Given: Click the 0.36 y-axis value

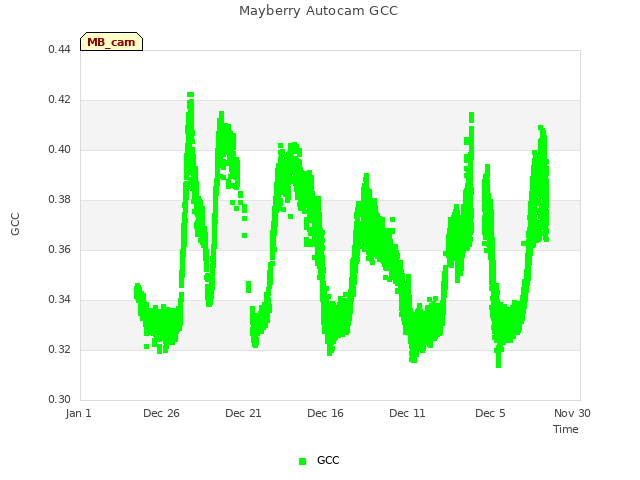Looking at the screenshot, I should coord(59,249).
